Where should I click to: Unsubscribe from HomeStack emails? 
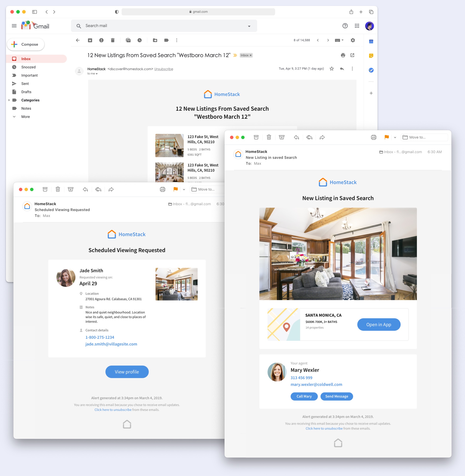(x=163, y=69)
